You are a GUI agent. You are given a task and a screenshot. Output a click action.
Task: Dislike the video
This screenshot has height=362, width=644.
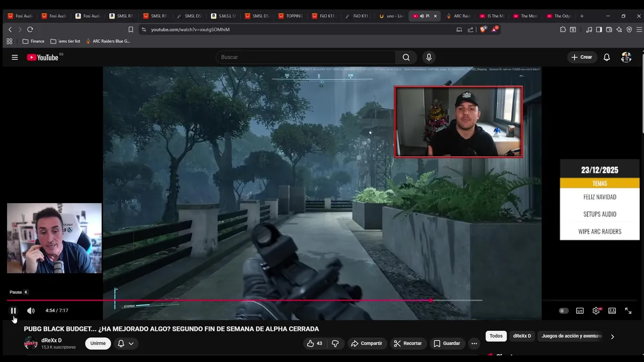(x=335, y=343)
